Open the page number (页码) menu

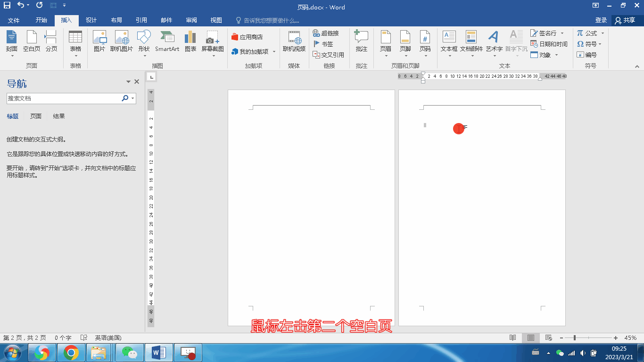click(x=425, y=43)
